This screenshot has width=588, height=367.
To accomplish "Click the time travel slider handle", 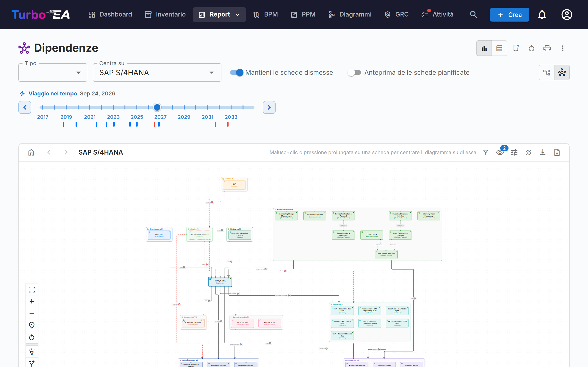I will [x=157, y=107].
